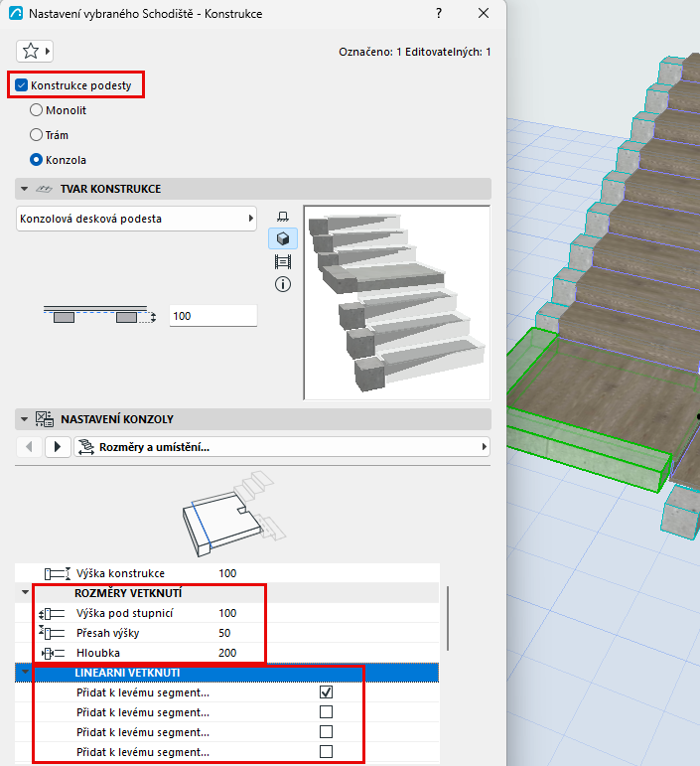Screen dimensions: 700x766
Task: Click the Hloubka row icon
Action: click(53, 653)
